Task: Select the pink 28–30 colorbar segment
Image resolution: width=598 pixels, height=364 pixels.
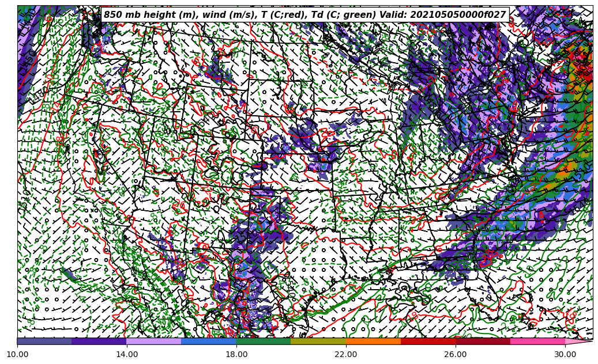Action: pyautogui.click(x=537, y=342)
